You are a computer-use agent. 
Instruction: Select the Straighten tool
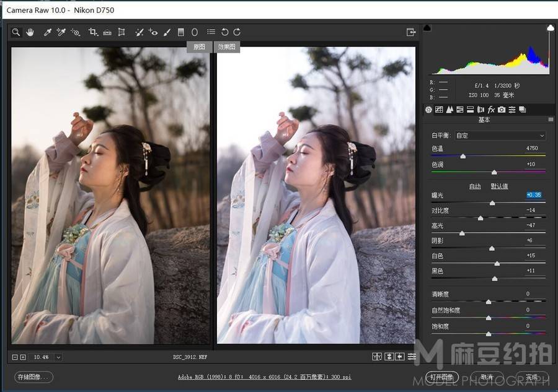[x=107, y=32]
